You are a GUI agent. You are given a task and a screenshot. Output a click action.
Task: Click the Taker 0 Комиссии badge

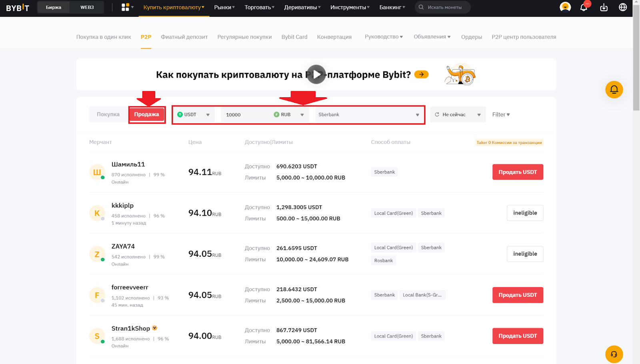pos(509,142)
